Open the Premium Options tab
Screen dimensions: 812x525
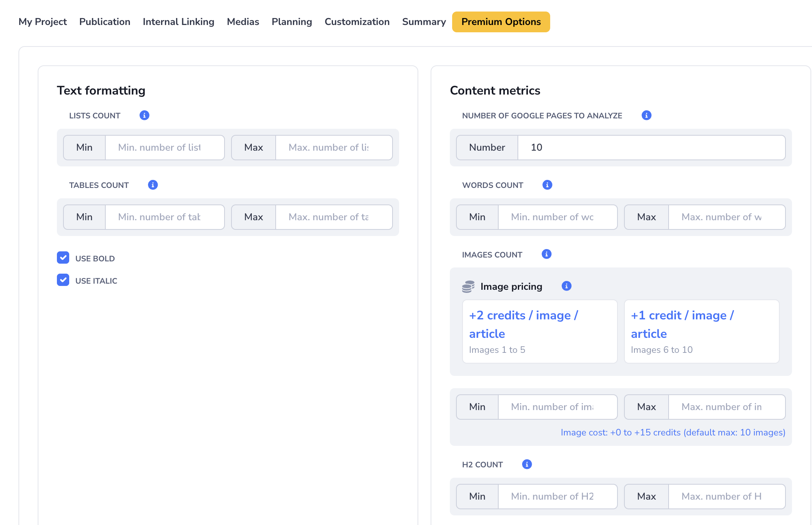point(501,22)
